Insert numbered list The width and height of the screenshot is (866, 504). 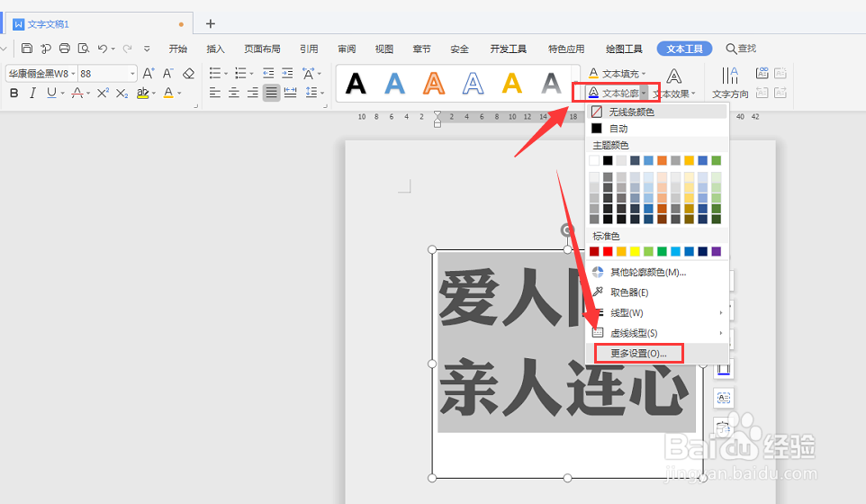point(240,74)
